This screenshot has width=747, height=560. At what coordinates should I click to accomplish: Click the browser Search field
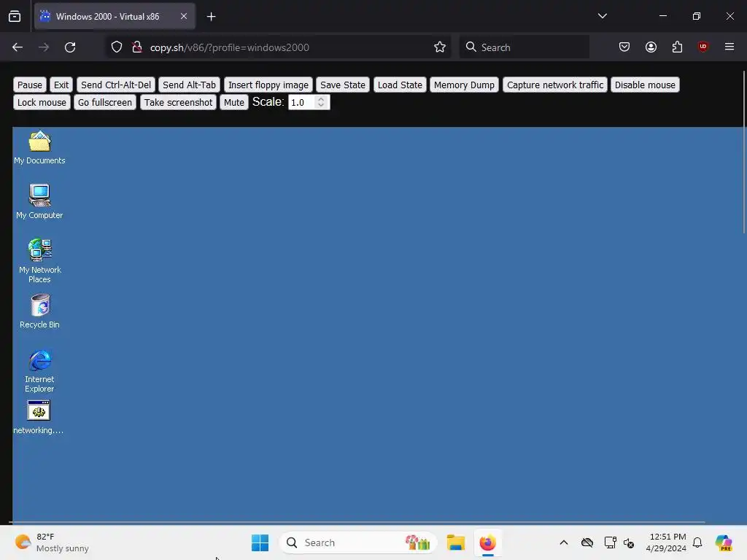[x=524, y=47]
